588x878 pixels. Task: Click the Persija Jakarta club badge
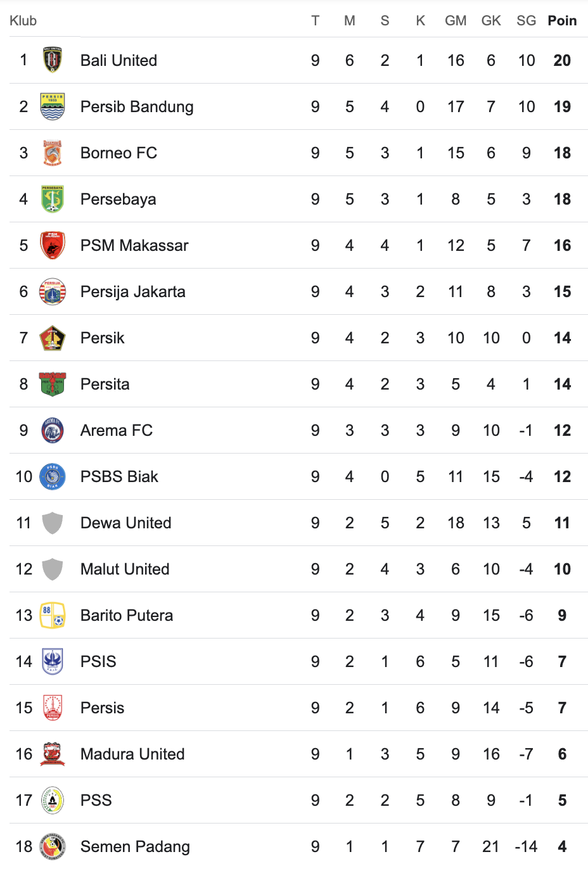(x=53, y=291)
